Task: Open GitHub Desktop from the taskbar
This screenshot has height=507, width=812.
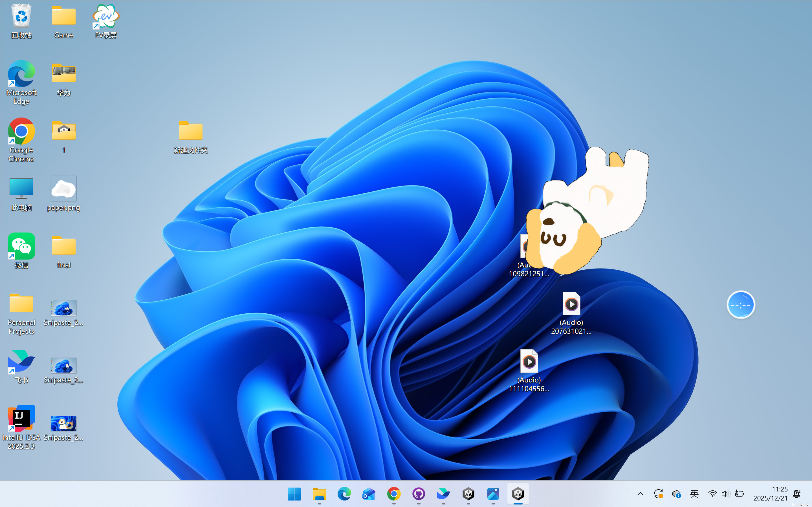Action: point(419,494)
